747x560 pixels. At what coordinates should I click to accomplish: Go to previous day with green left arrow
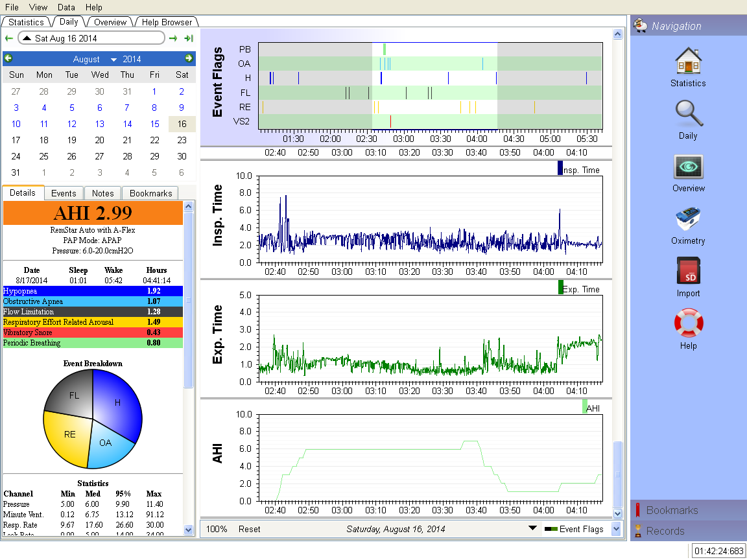point(8,38)
